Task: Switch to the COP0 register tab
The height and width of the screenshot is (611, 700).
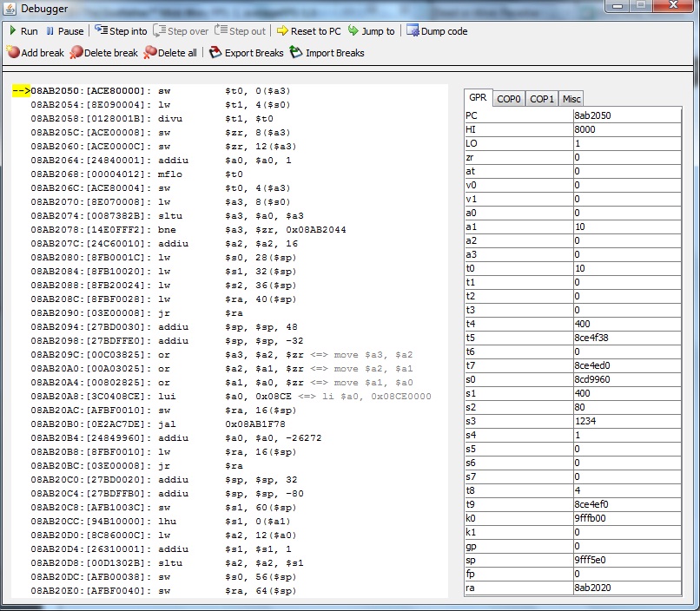Action: (509, 99)
